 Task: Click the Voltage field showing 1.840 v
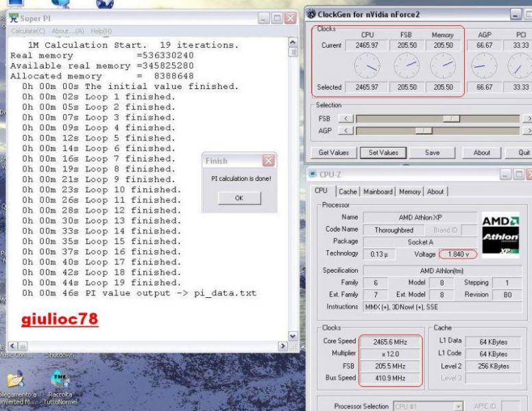click(458, 254)
